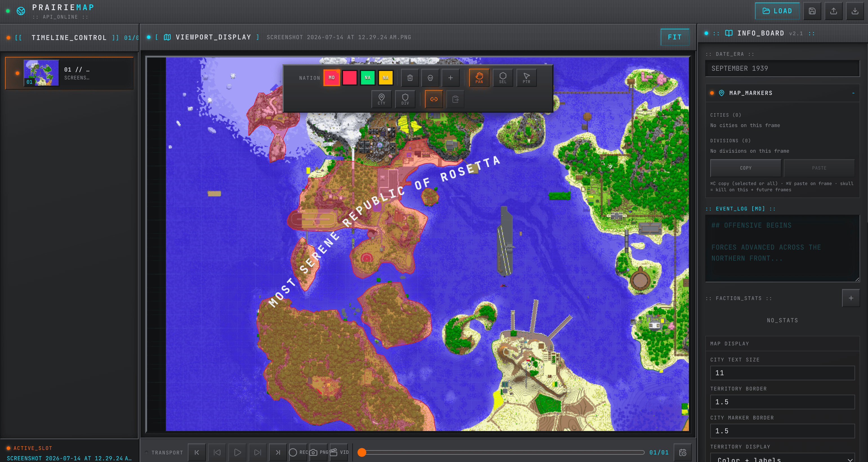Click the calendar clock icon in transport bar
The height and width of the screenshot is (462, 868).
(683, 452)
